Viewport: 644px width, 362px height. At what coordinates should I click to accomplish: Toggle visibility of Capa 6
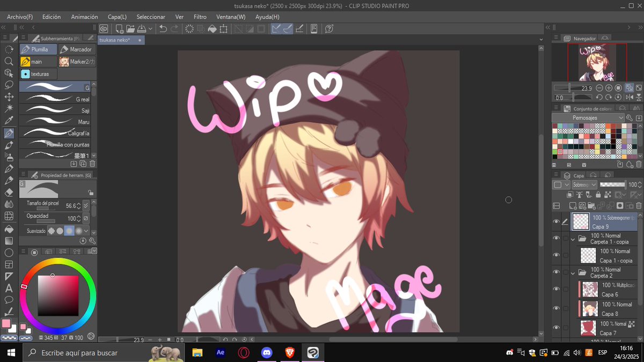click(x=557, y=289)
